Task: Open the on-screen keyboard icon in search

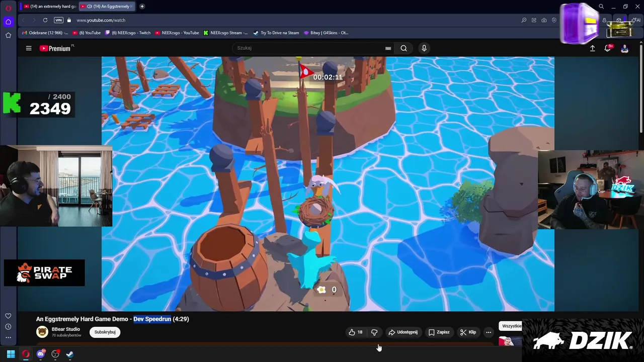Action: coord(388,48)
